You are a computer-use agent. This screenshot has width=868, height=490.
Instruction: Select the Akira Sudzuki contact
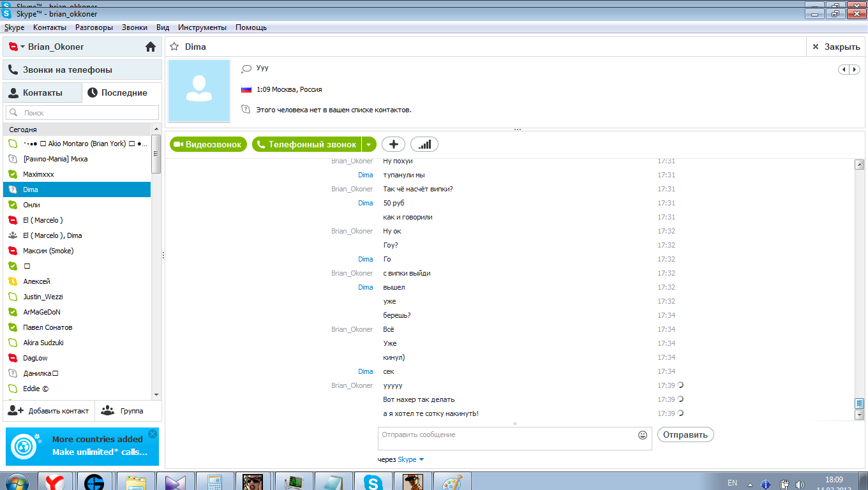[77, 343]
